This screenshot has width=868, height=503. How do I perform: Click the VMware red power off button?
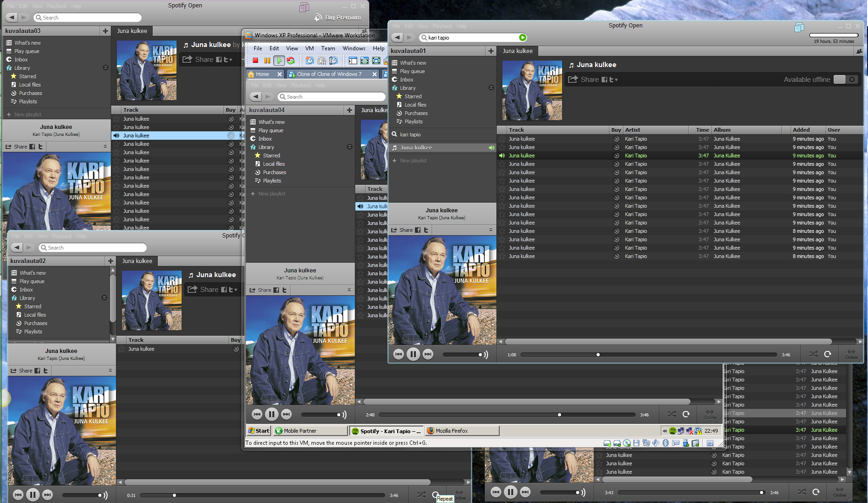[255, 61]
